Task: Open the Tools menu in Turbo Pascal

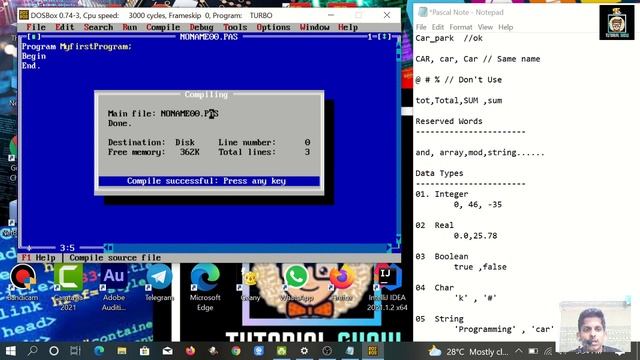Action: pyautogui.click(x=235, y=27)
